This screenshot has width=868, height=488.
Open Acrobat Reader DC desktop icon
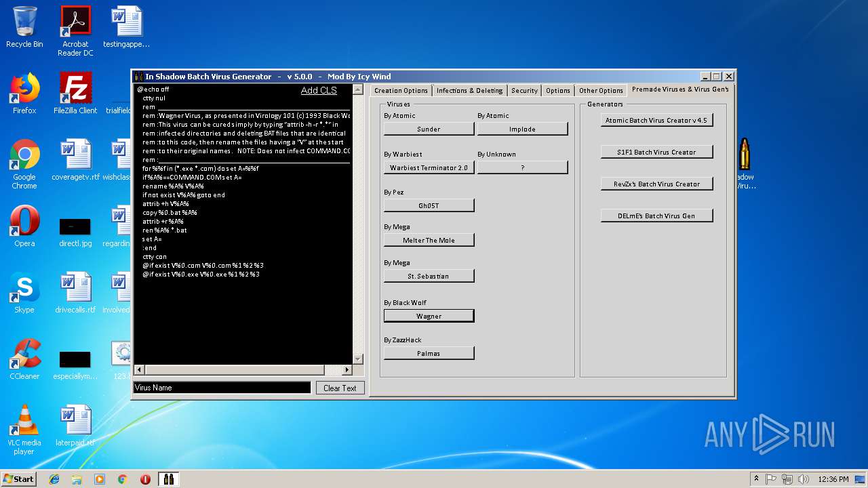[75, 31]
